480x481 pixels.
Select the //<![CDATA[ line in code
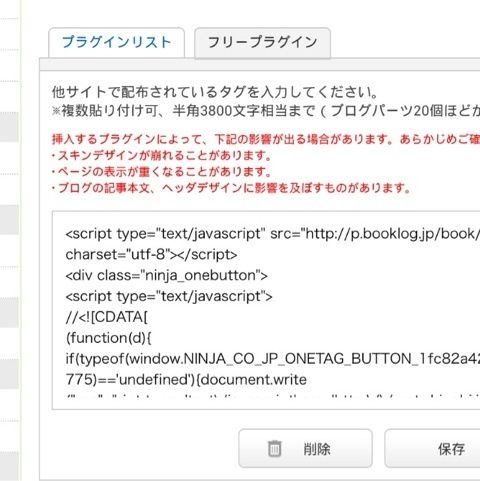point(106,317)
